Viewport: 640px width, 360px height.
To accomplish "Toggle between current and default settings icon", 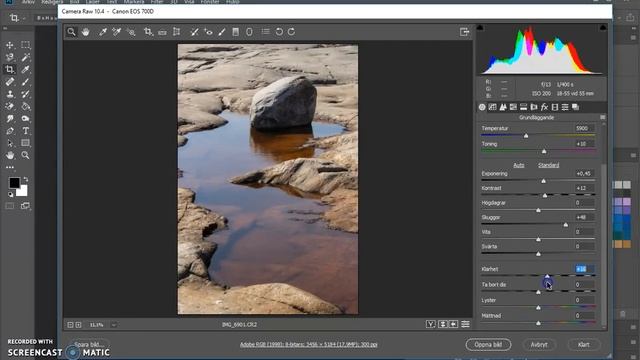I will click(465, 324).
